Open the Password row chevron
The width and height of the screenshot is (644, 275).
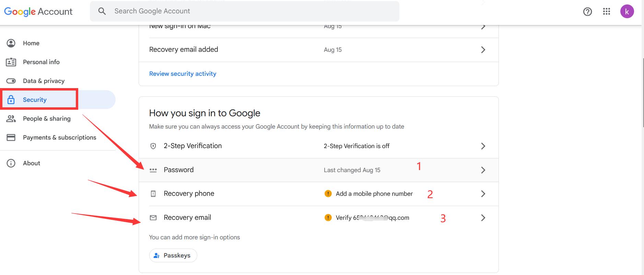483,170
